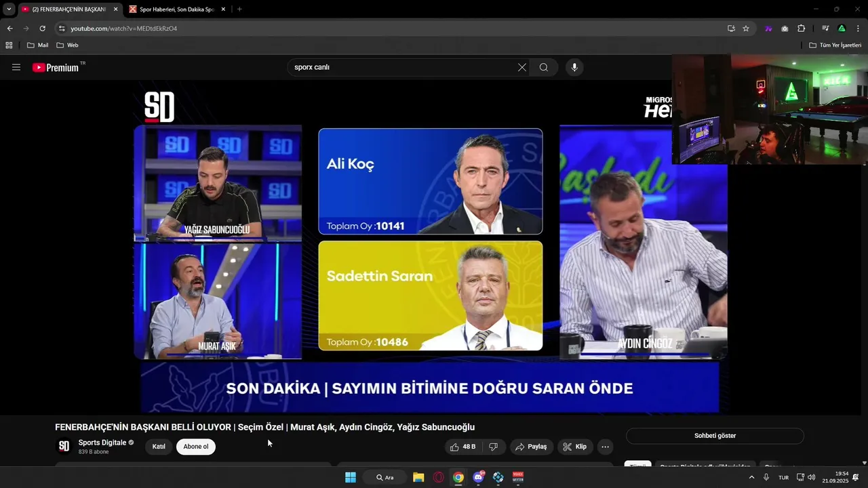Clear the search box with the X icon
Screen dimensions: 868x488
pos(522,67)
